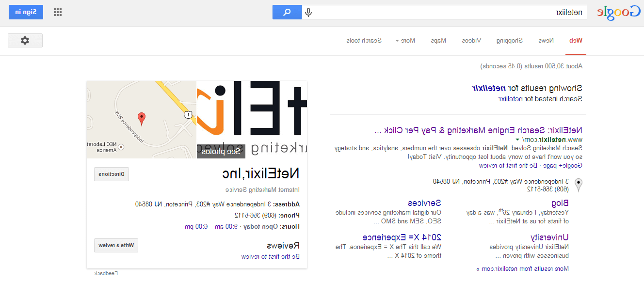Screen dimensions: 644x282
Task: Open the Blog sitelink
Action: pos(560,203)
